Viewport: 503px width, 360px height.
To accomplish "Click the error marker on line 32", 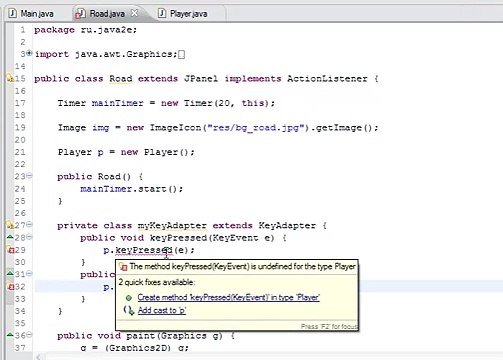I will [10, 286].
